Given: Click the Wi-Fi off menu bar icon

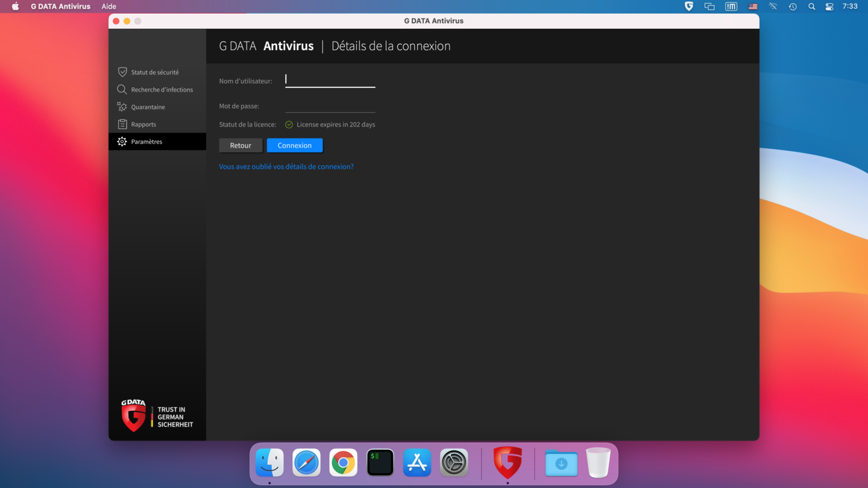Looking at the screenshot, I should coord(773,7).
